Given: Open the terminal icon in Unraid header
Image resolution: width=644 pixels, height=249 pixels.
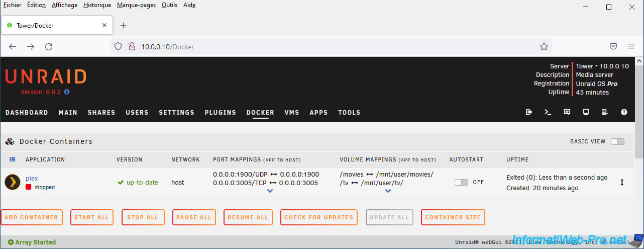Looking at the screenshot, I should pos(548,112).
